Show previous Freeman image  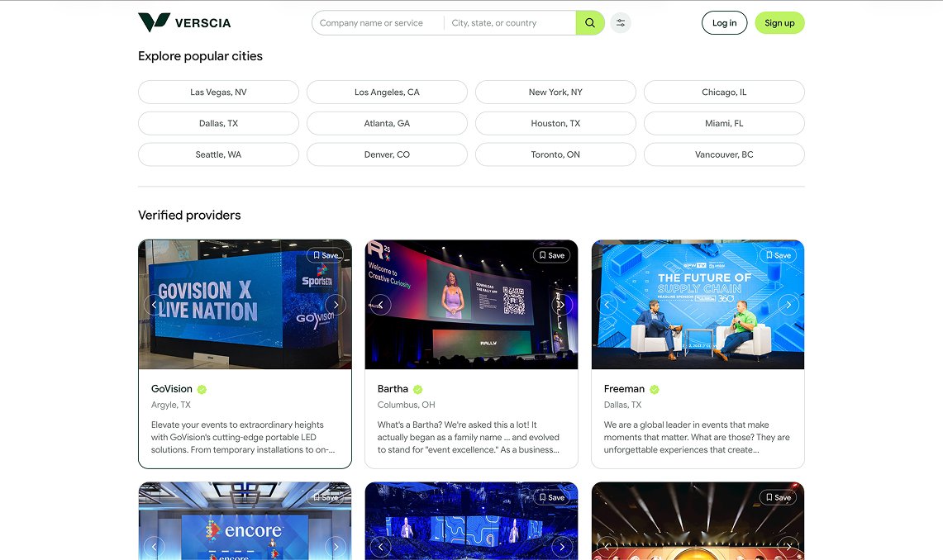pos(607,305)
